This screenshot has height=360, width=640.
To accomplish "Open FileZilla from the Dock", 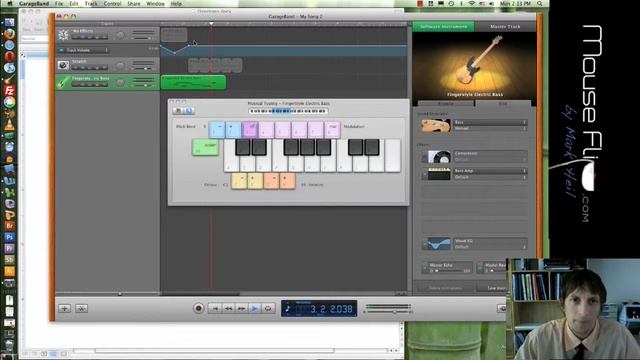I will click(9, 91).
